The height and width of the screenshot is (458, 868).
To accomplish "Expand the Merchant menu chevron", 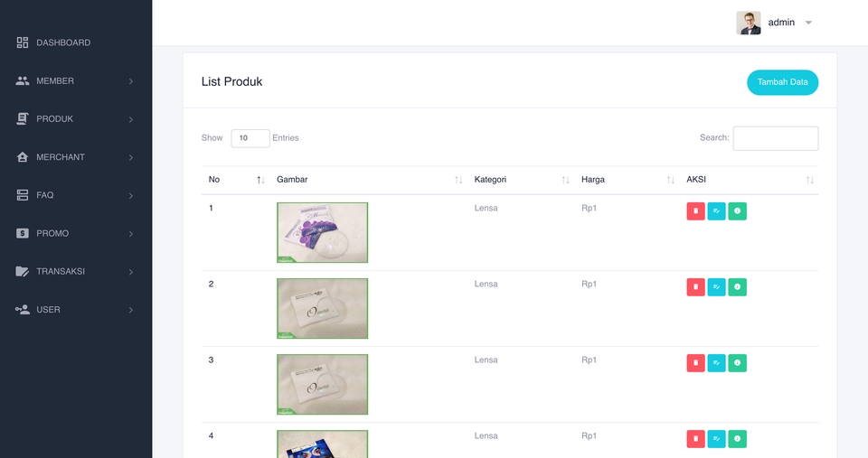I will 131,158.
